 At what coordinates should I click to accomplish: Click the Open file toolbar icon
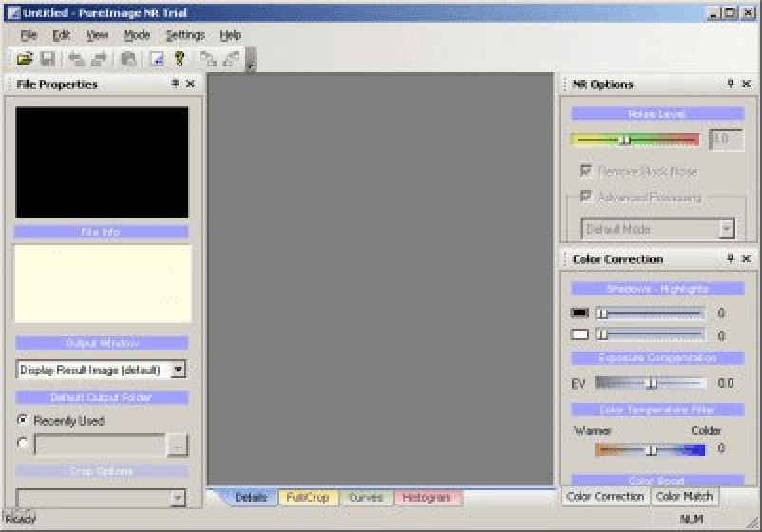click(25, 59)
